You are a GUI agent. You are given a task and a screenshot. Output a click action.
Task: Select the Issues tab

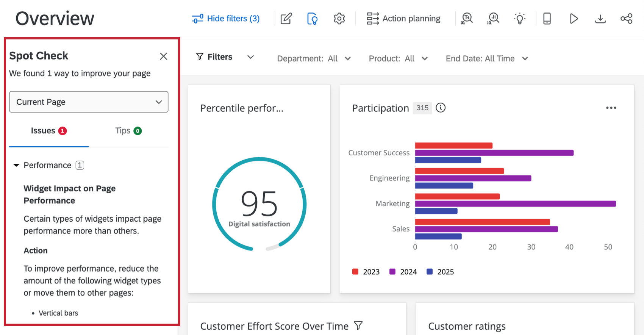[x=48, y=131]
